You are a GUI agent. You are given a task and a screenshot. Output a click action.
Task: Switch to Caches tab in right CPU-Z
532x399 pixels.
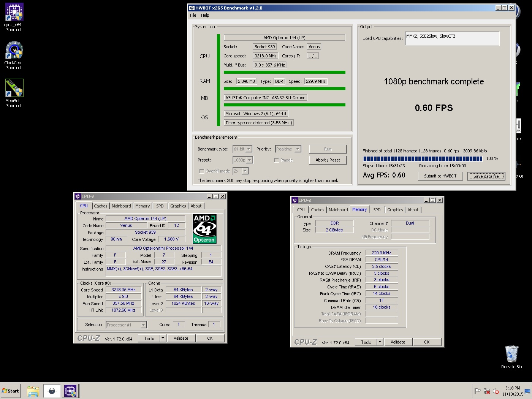(x=318, y=210)
